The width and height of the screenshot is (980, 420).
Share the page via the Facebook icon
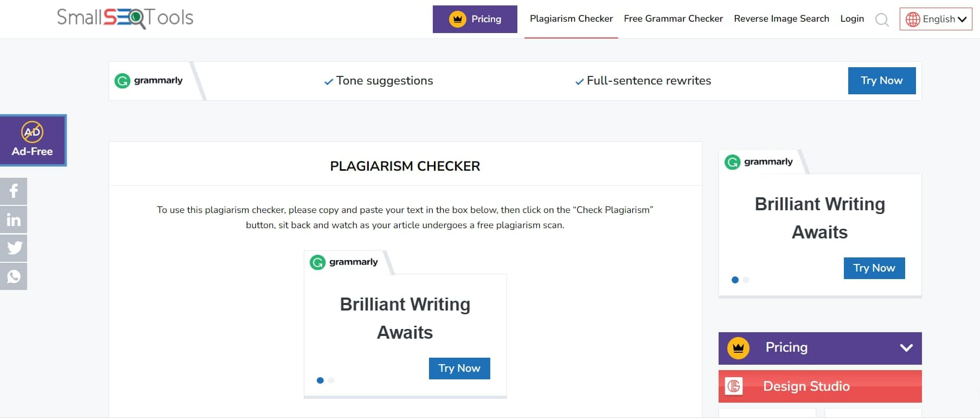(14, 191)
